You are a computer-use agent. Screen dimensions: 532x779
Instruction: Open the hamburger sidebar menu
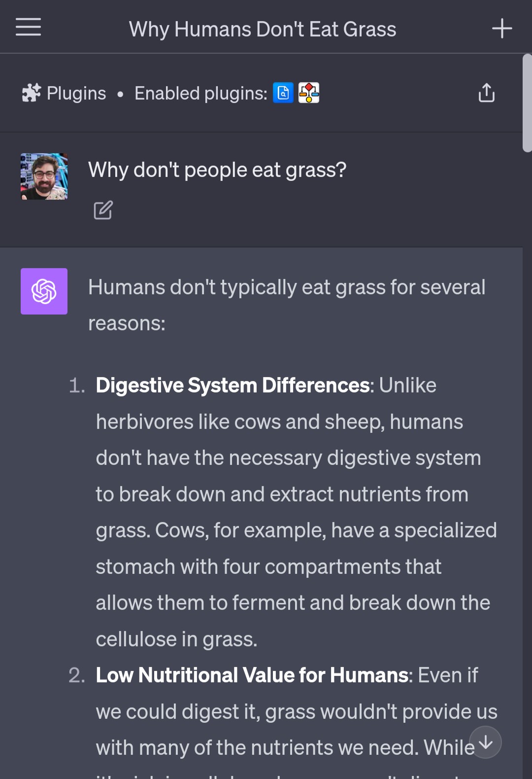tap(28, 27)
